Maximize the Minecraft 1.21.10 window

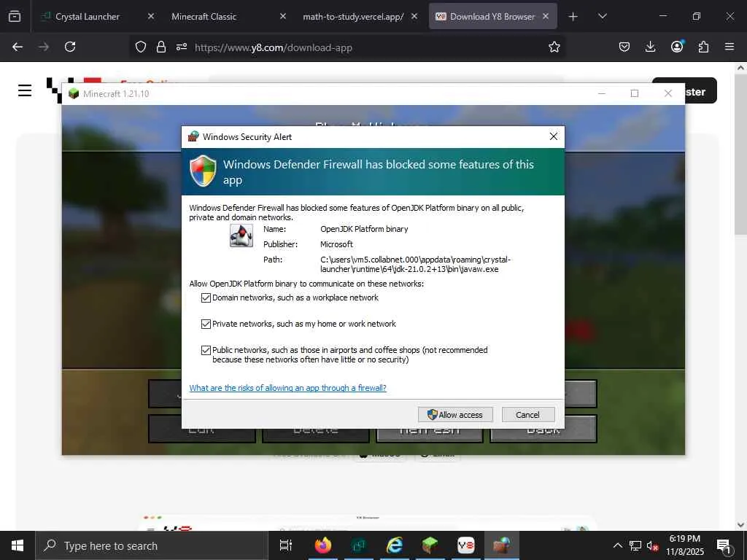(x=635, y=93)
